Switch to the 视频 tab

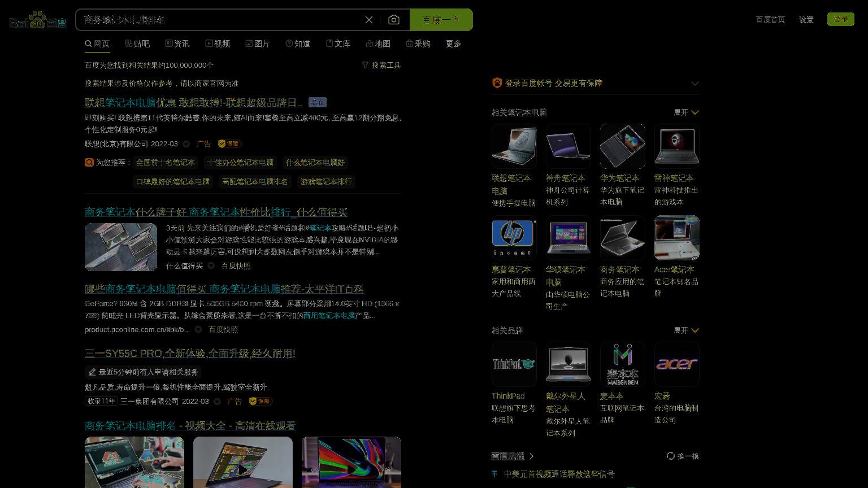pyautogui.click(x=218, y=43)
